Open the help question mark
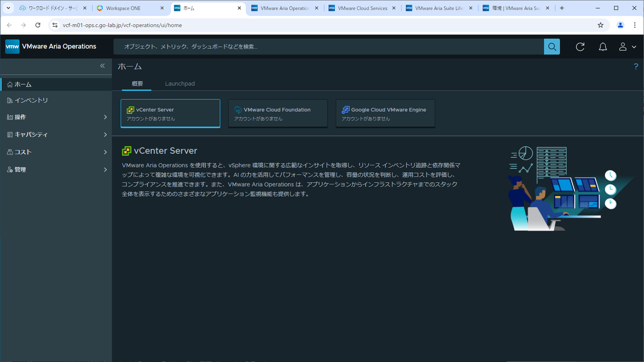The height and width of the screenshot is (362, 644). point(636,67)
